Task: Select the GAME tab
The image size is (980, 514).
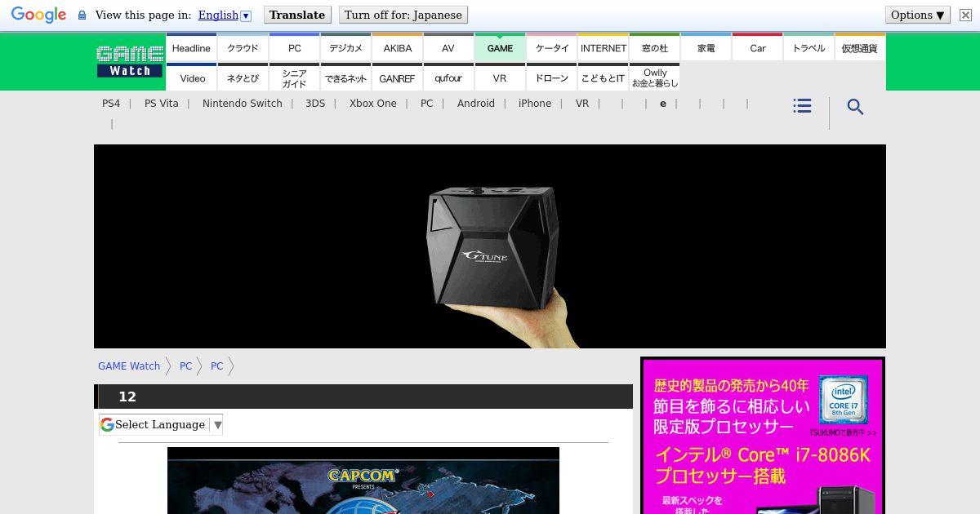Action: [x=500, y=48]
